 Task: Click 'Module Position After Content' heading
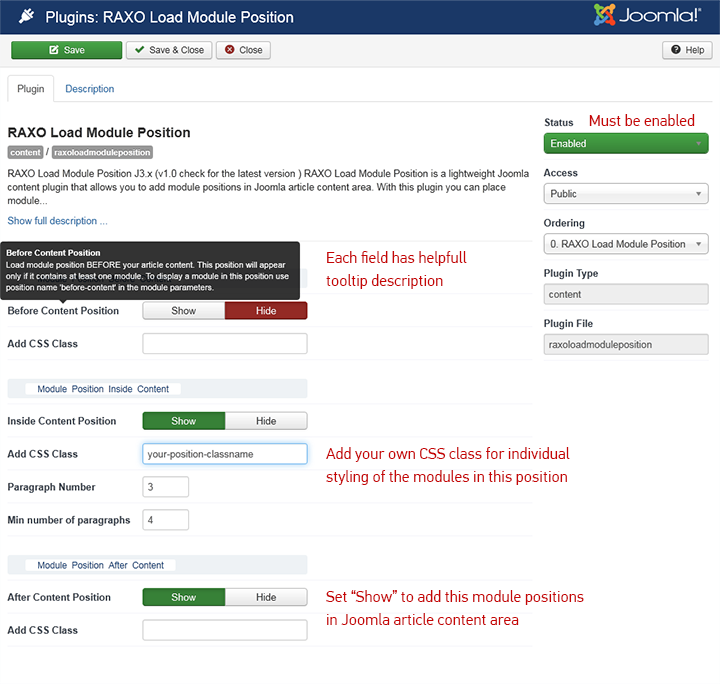(100, 565)
